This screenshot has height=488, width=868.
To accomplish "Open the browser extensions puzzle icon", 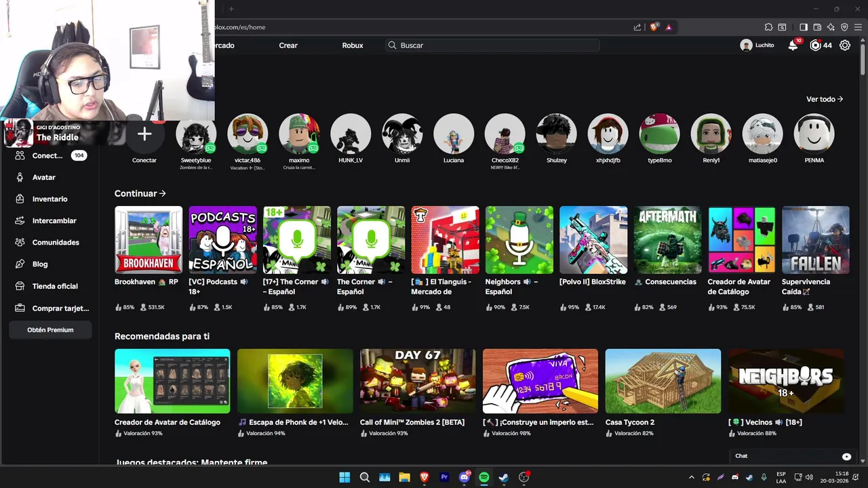I will click(x=768, y=27).
